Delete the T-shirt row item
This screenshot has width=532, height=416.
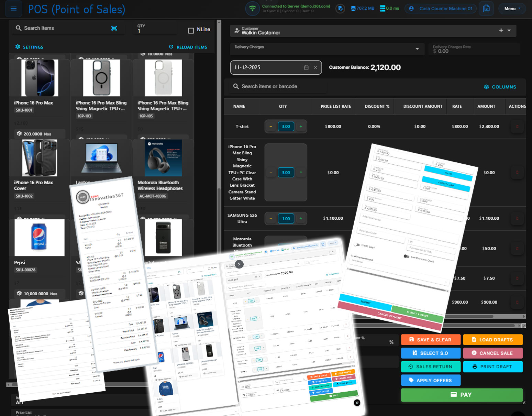click(x=517, y=127)
